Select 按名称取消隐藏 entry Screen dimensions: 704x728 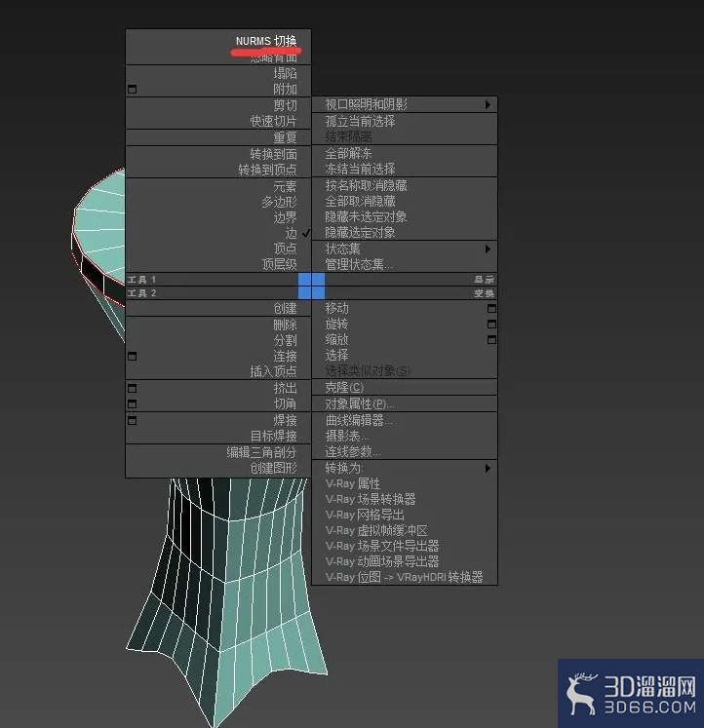tap(366, 186)
